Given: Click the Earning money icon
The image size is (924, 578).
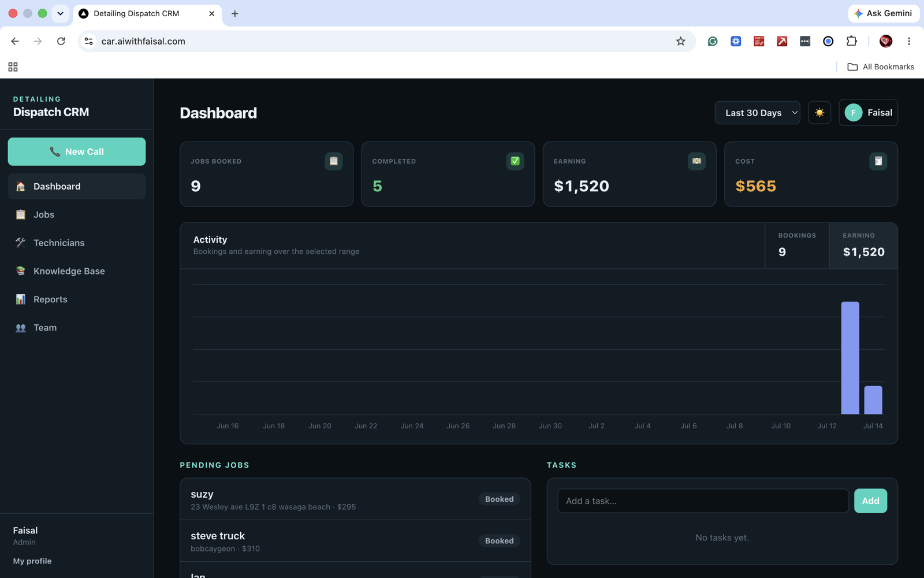Looking at the screenshot, I should point(696,161).
